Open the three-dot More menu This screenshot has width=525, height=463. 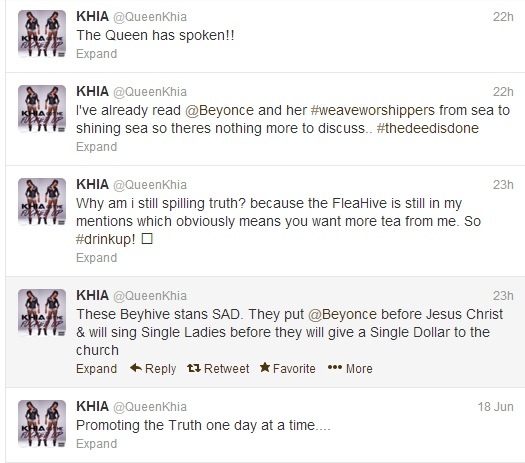(350, 369)
